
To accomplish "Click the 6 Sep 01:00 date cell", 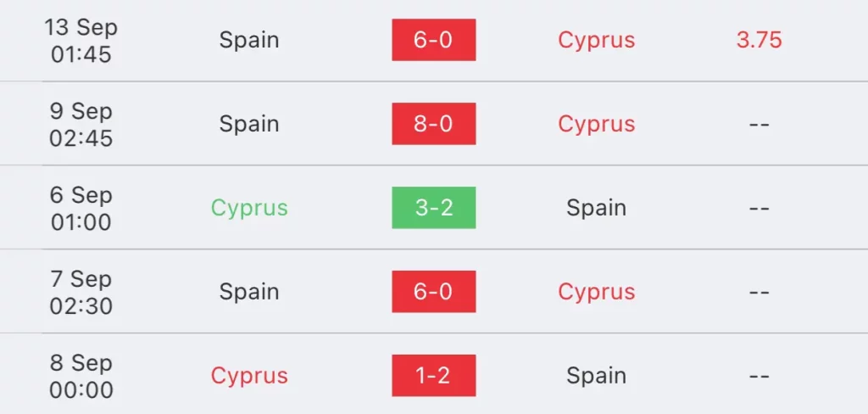I will (x=81, y=209).
